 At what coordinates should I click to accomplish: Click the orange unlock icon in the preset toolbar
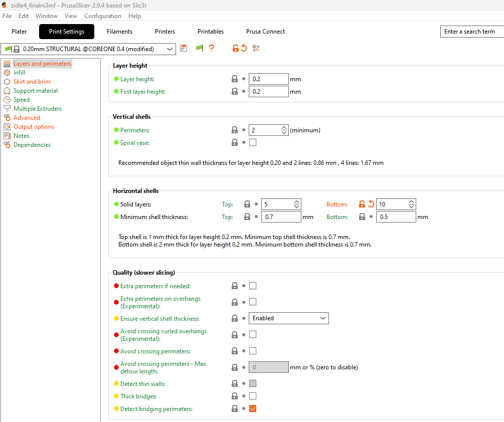pyautogui.click(x=236, y=48)
